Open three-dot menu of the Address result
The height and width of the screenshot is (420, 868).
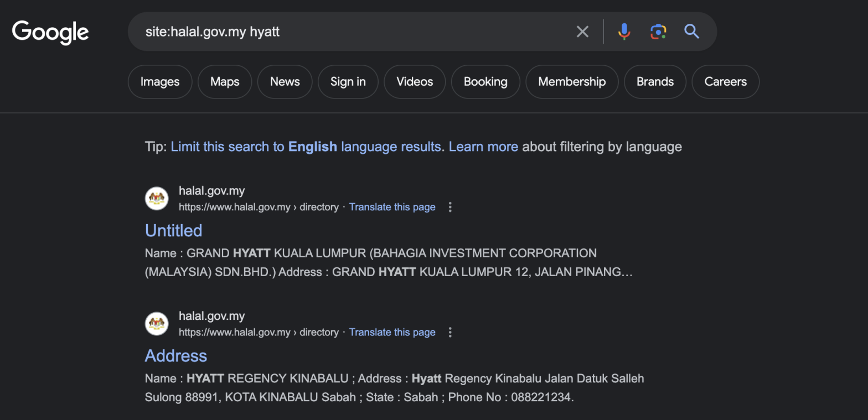pyautogui.click(x=450, y=332)
